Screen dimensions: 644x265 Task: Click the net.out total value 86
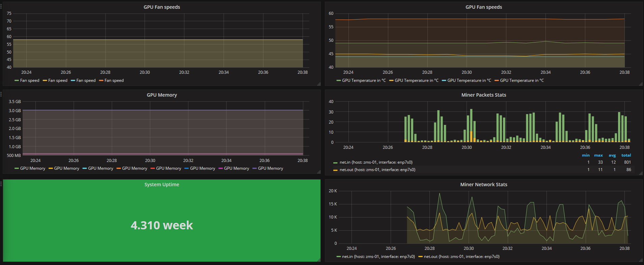pos(629,170)
